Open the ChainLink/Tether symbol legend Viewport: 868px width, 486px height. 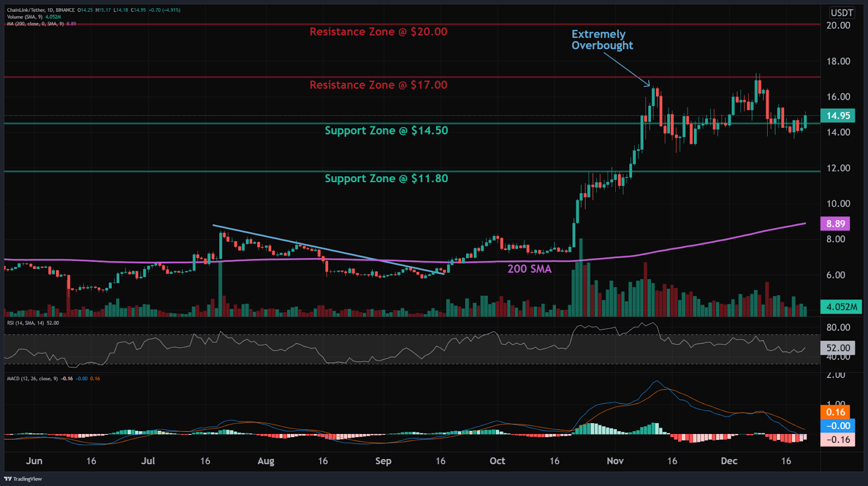93,10
